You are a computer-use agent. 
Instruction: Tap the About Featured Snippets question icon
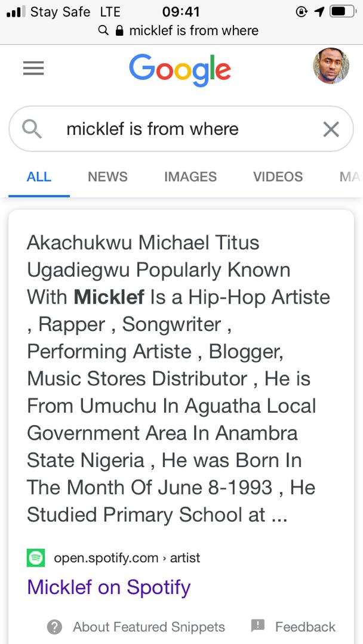[x=55, y=627]
